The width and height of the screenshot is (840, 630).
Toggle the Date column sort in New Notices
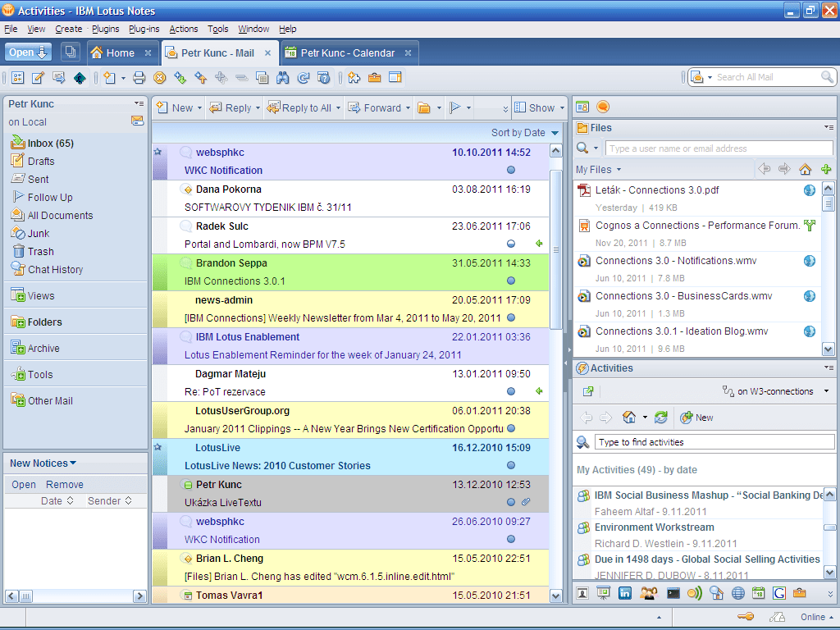[x=57, y=501]
